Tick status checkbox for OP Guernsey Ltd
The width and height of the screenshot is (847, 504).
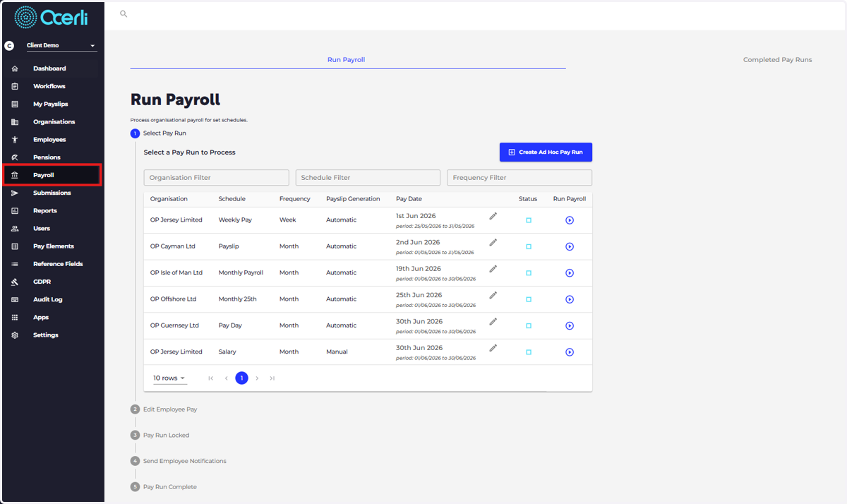(529, 326)
